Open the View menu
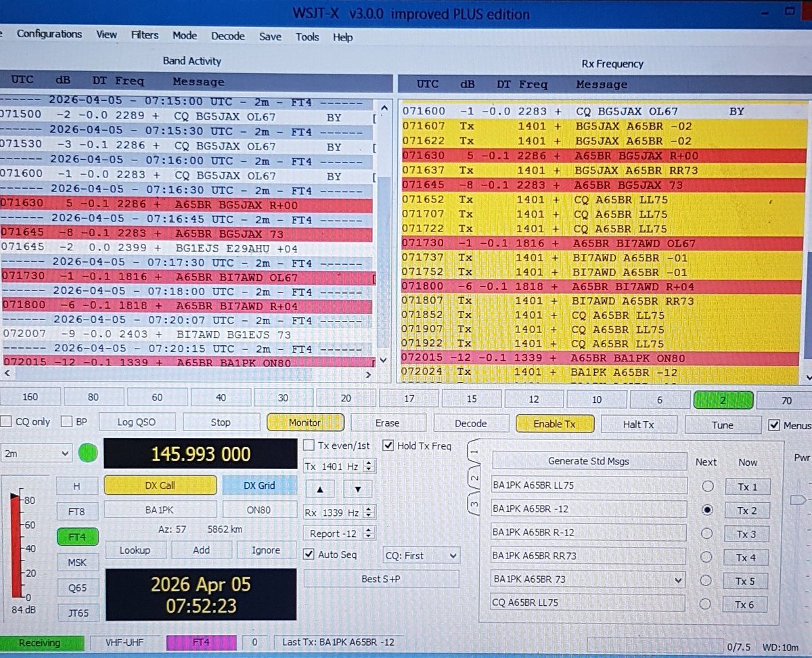812x658 pixels. coord(106,35)
